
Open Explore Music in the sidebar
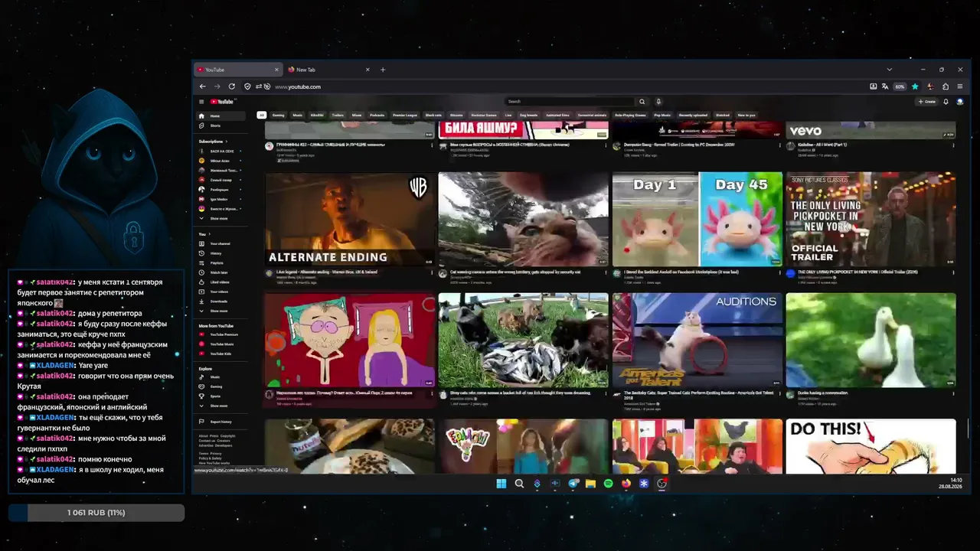coord(222,377)
